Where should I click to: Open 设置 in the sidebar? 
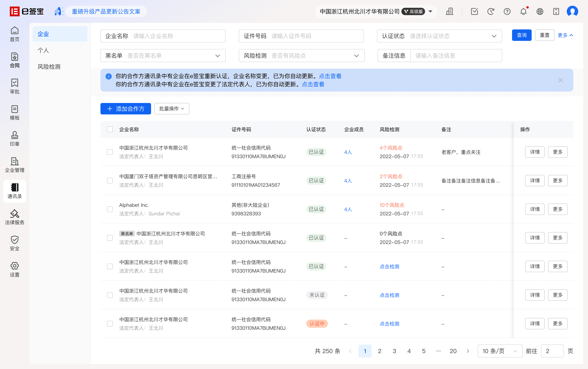pyautogui.click(x=15, y=269)
